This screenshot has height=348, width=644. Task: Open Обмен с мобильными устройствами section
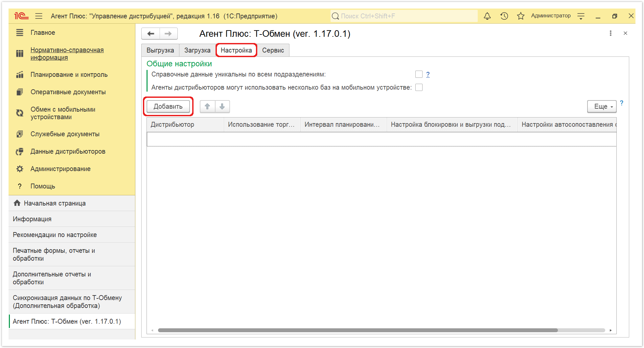(x=63, y=113)
